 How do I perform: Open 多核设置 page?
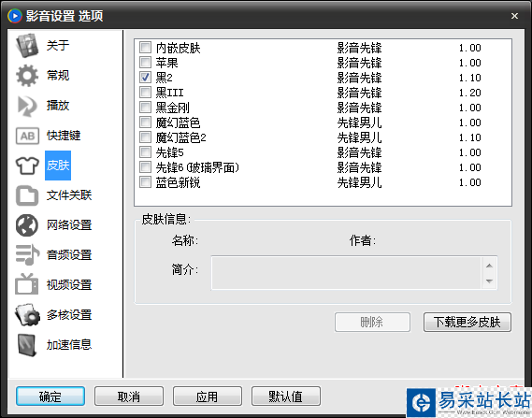[x=69, y=314]
